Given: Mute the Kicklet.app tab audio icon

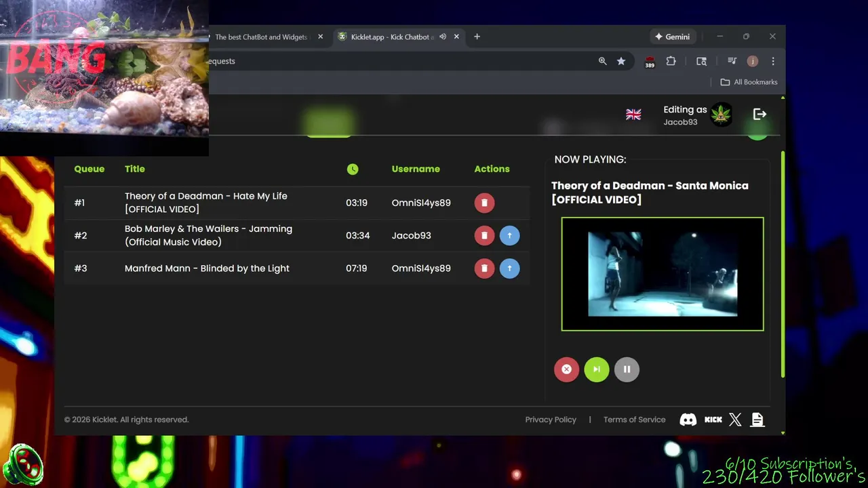Looking at the screenshot, I should (443, 37).
